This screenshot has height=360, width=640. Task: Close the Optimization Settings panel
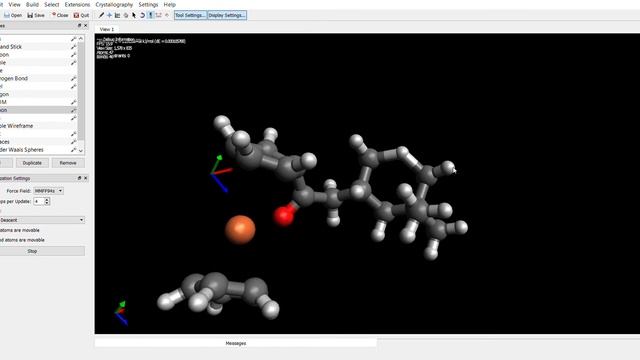[85, 178]
